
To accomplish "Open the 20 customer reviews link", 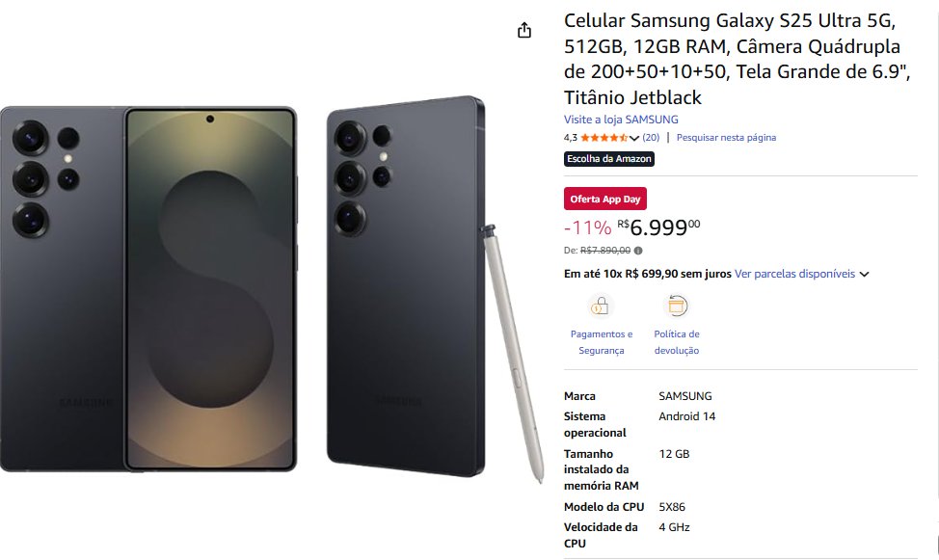I will click(651, 138).
